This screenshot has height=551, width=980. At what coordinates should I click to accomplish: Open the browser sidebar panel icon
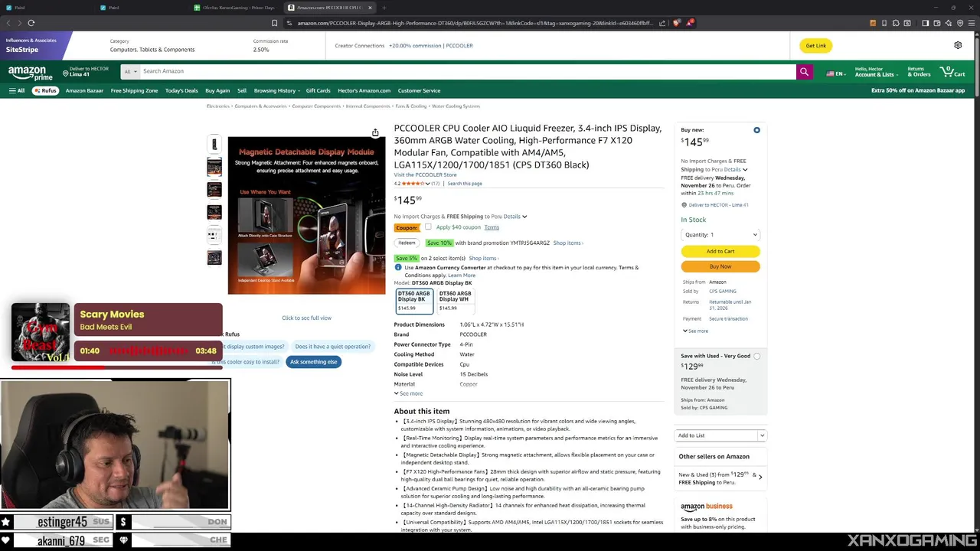click(925, 23)
